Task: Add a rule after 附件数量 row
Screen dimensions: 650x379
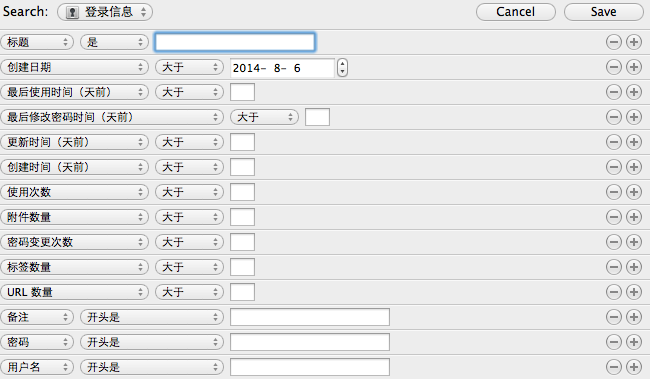Action: 634,217
